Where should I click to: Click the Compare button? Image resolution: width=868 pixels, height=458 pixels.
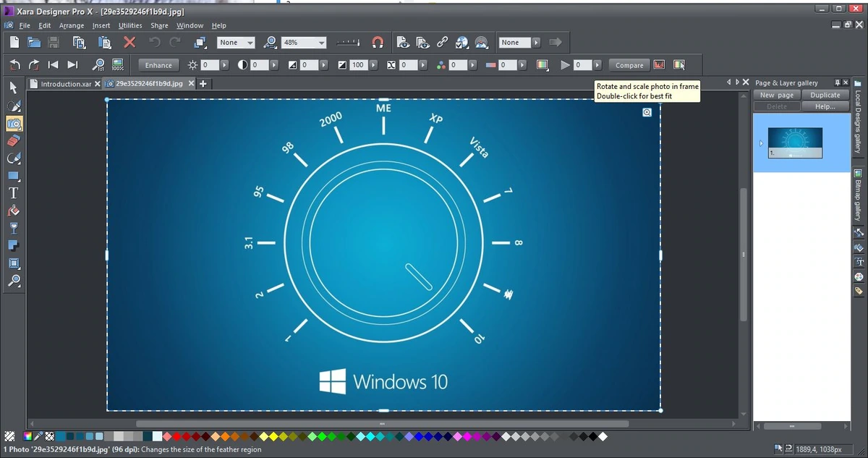(x=629, y=65)
